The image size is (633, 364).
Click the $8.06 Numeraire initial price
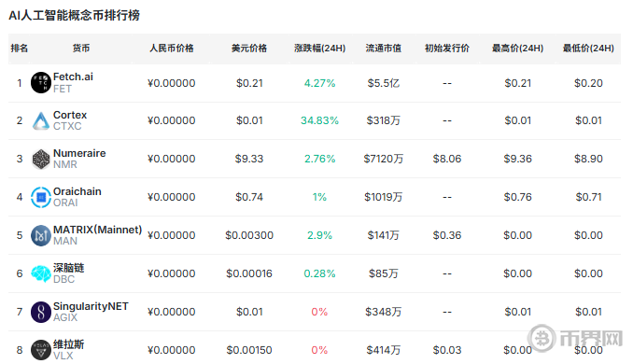point(447,159)
